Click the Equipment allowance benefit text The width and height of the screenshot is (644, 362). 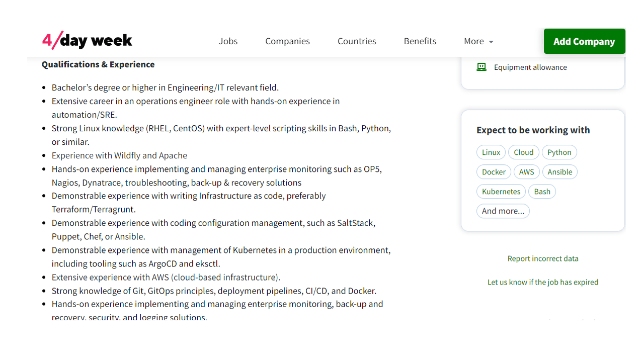pos(530,67)
